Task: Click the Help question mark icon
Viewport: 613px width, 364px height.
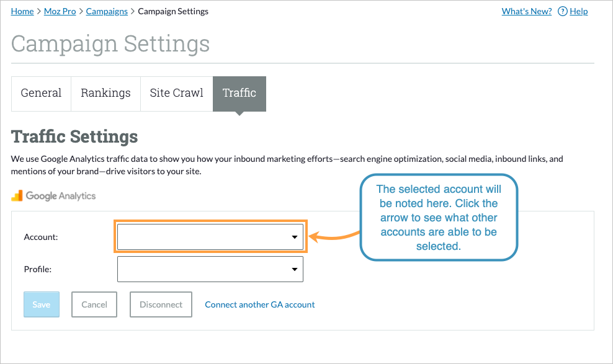Action: [562, 11]
